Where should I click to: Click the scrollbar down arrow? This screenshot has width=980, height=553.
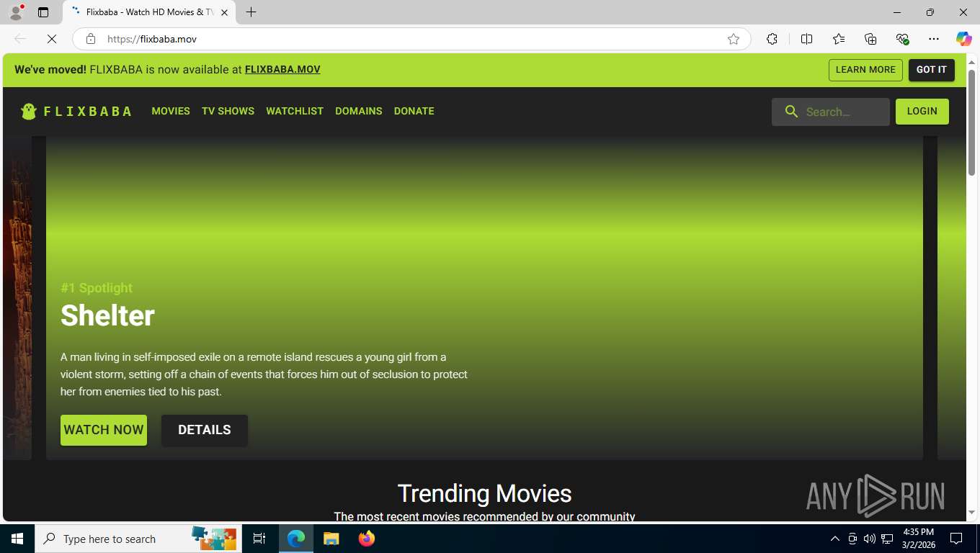click(x=971, y=513)
